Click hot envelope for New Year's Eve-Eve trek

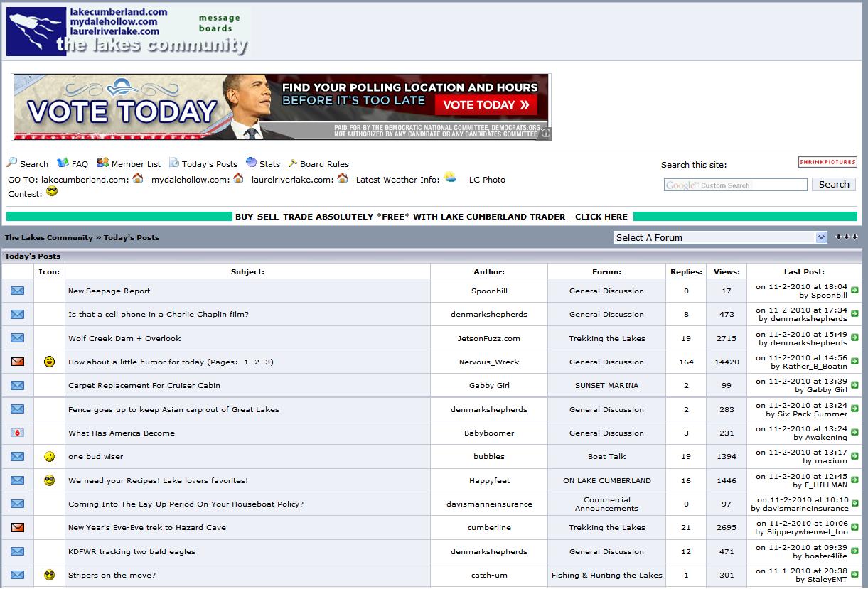[17, 527]
